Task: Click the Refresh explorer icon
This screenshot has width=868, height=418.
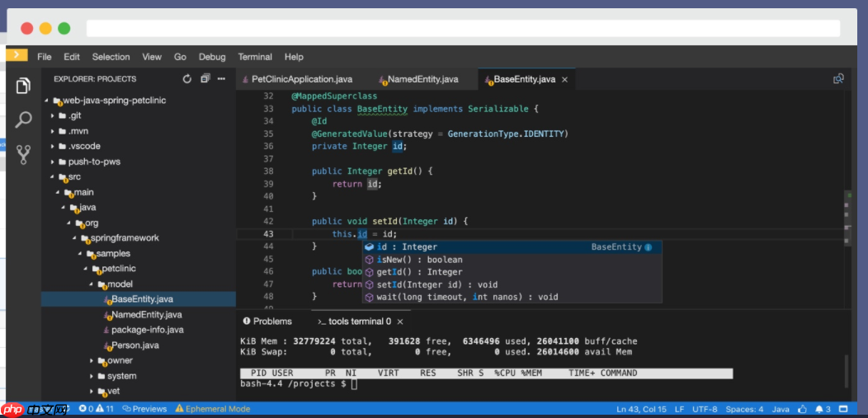Action: 187,79
